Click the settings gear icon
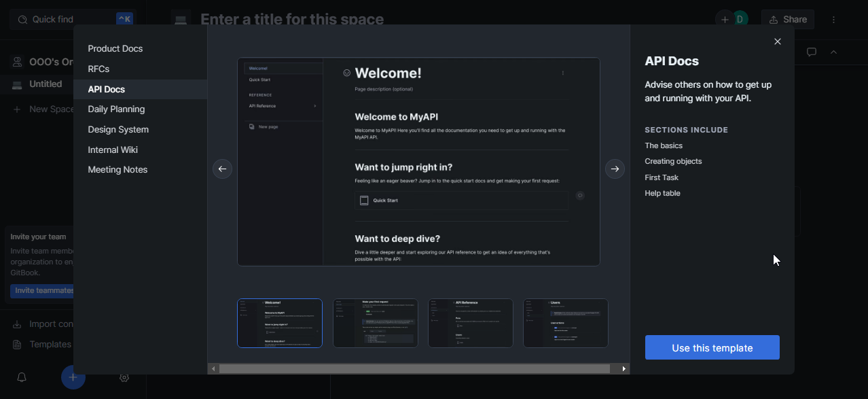 tap(124, 377)
